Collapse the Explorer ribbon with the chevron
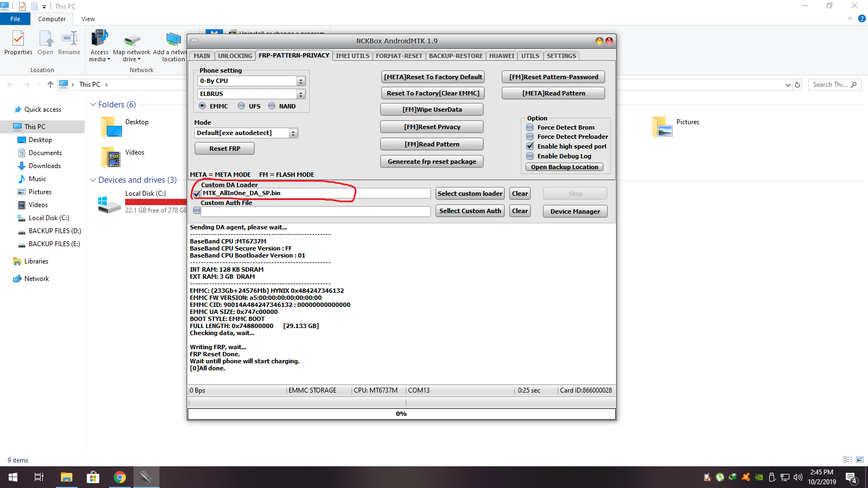 tap(850, 19)
